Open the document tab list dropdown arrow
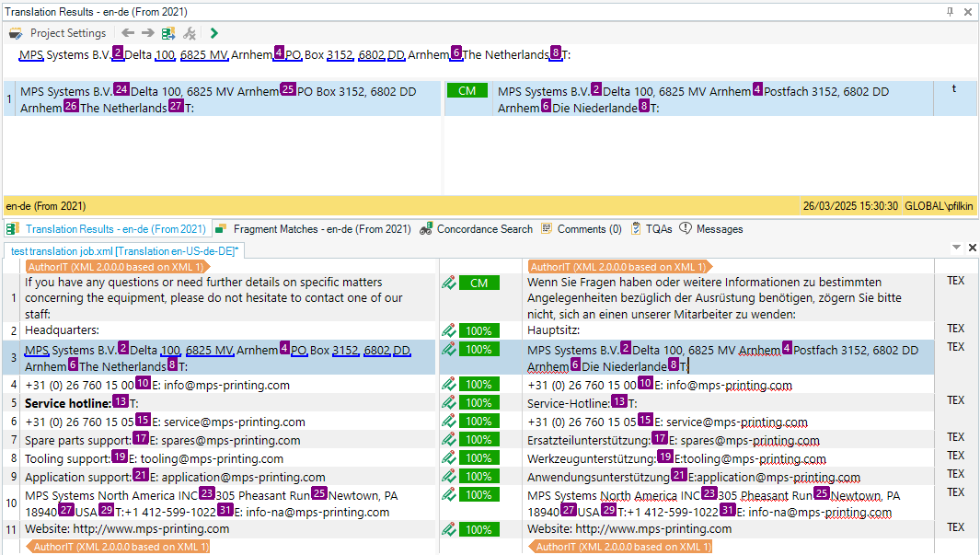 (x=956, y=247)
